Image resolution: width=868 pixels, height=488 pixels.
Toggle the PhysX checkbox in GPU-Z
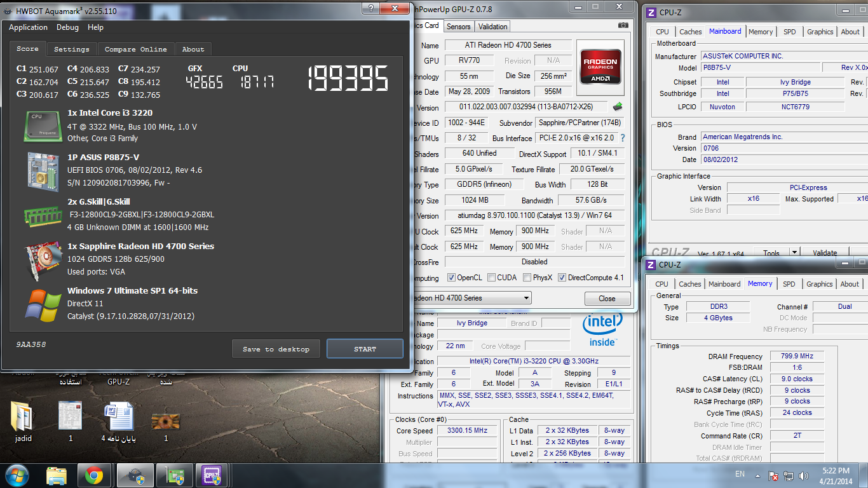pyautogui.click(x=527, y=278)
